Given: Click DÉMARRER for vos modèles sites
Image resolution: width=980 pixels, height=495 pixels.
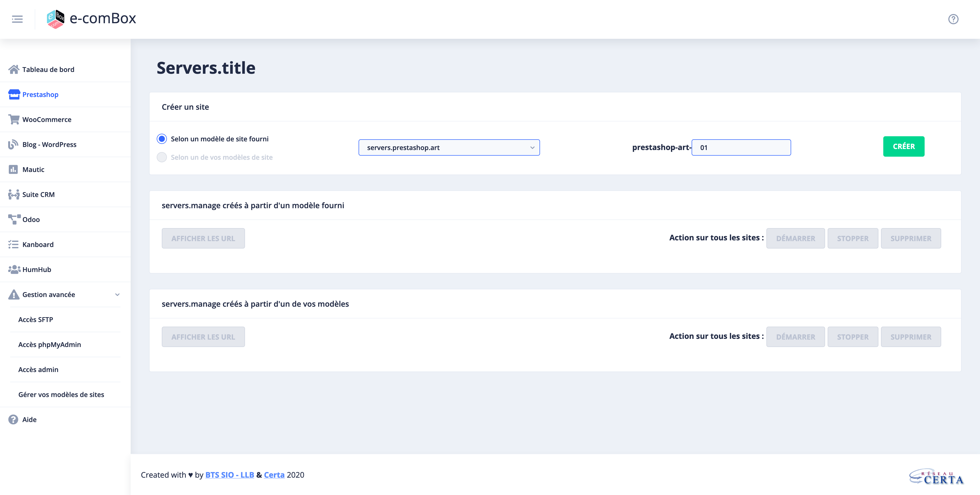Looking at the screenshot, I should [x=795, y=337].
